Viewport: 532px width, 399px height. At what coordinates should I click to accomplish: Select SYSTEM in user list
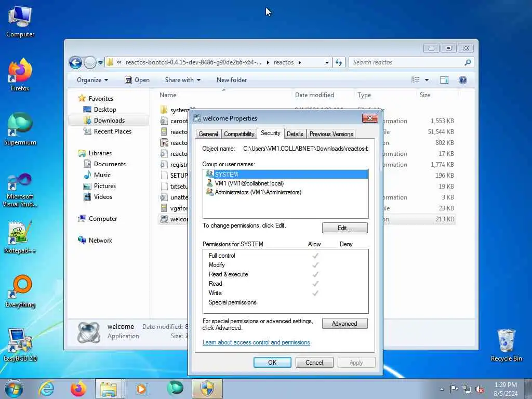(x=286, y=175)
